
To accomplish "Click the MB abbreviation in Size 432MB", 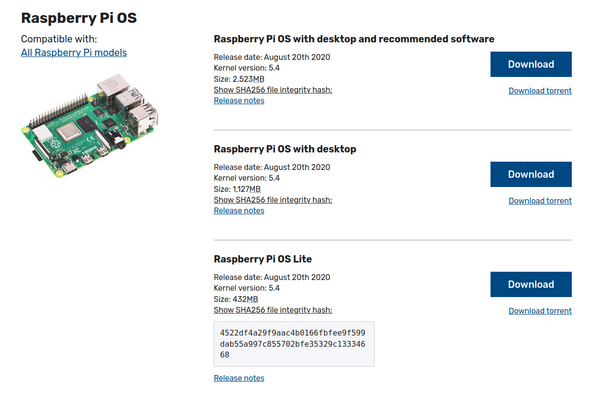I will point(252,299).
